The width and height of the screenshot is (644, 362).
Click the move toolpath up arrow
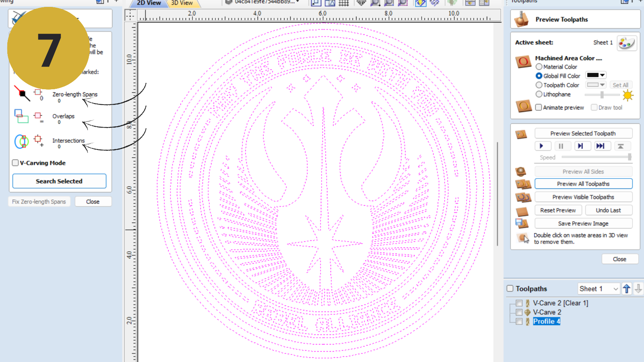627,288
